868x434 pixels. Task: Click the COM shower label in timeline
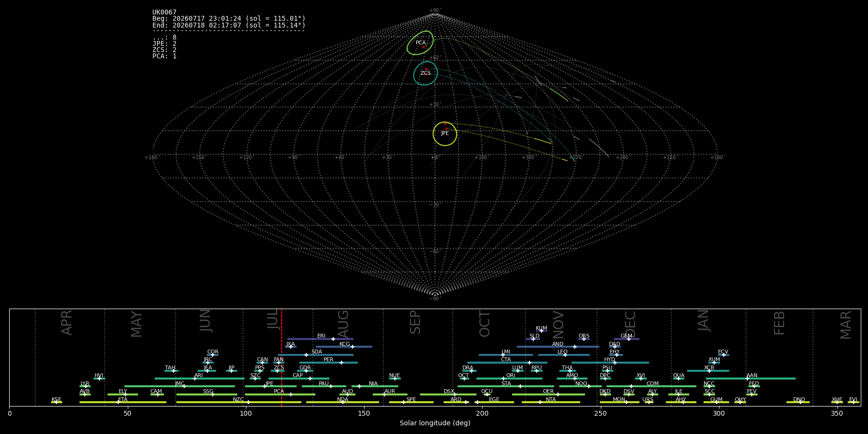point(652,384)
